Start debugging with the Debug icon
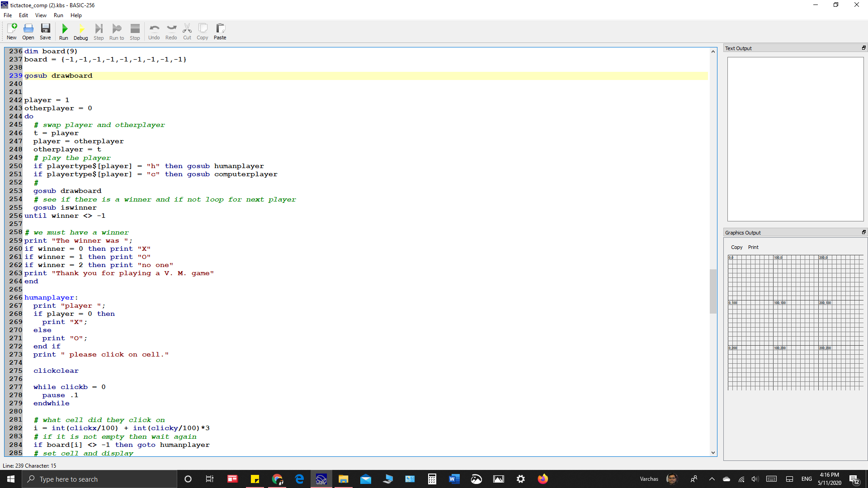The height and width of the screenshot is (488, 868). (81, 32)
